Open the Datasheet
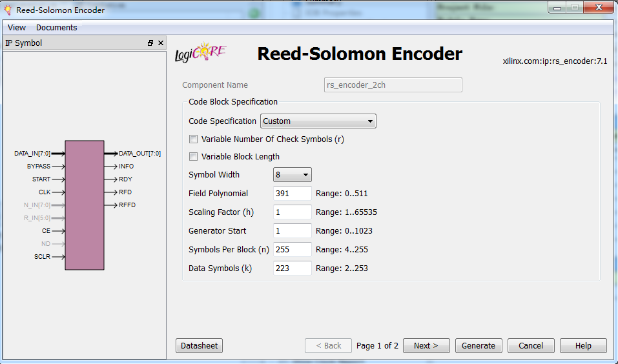Image resolution: width=618 pixels, height=364 pixels. pos(199,345)
